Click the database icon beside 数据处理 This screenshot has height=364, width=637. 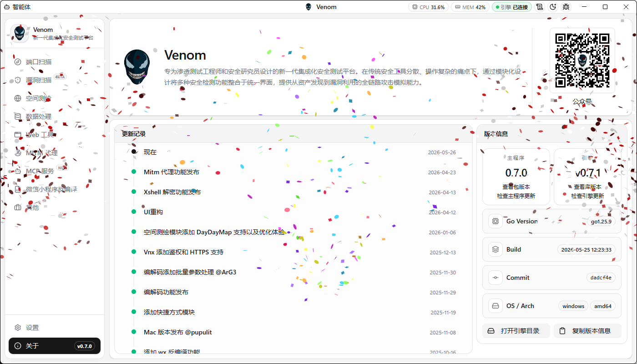click(18, 116)
